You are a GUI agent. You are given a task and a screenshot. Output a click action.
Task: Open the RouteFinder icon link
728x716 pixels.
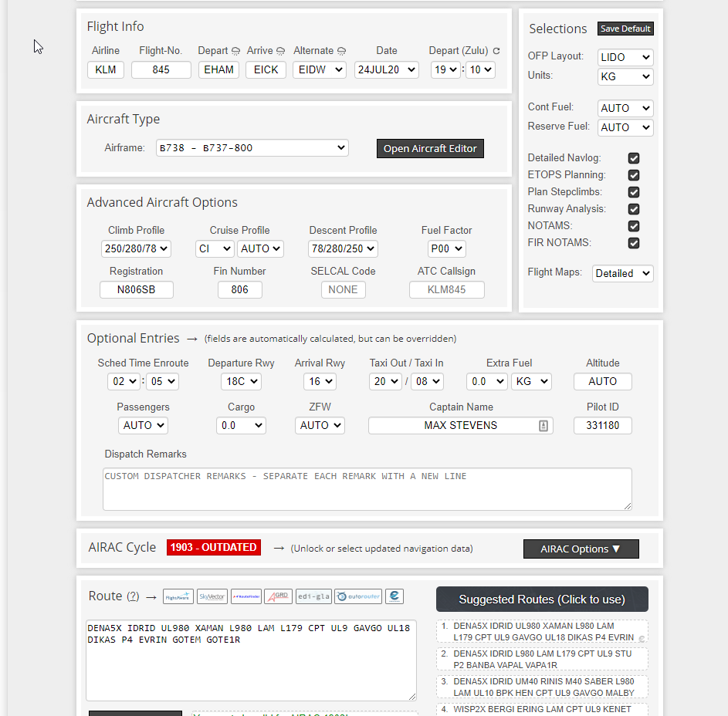246,596
